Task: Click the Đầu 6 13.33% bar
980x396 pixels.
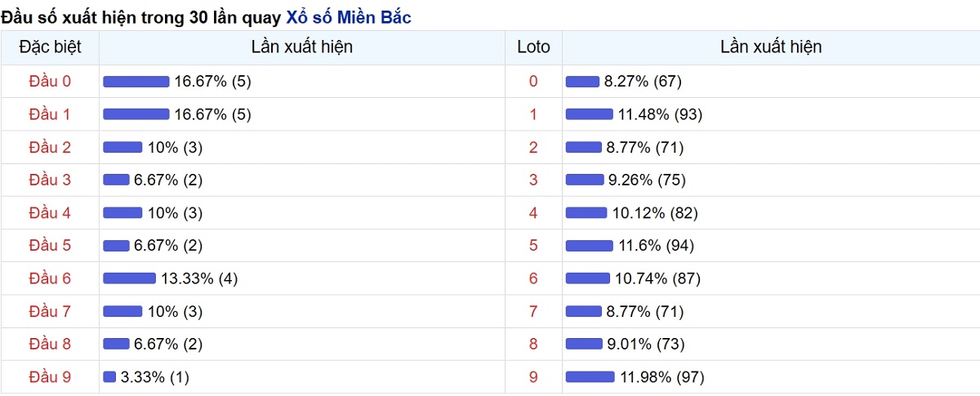Action: point(129,278)
